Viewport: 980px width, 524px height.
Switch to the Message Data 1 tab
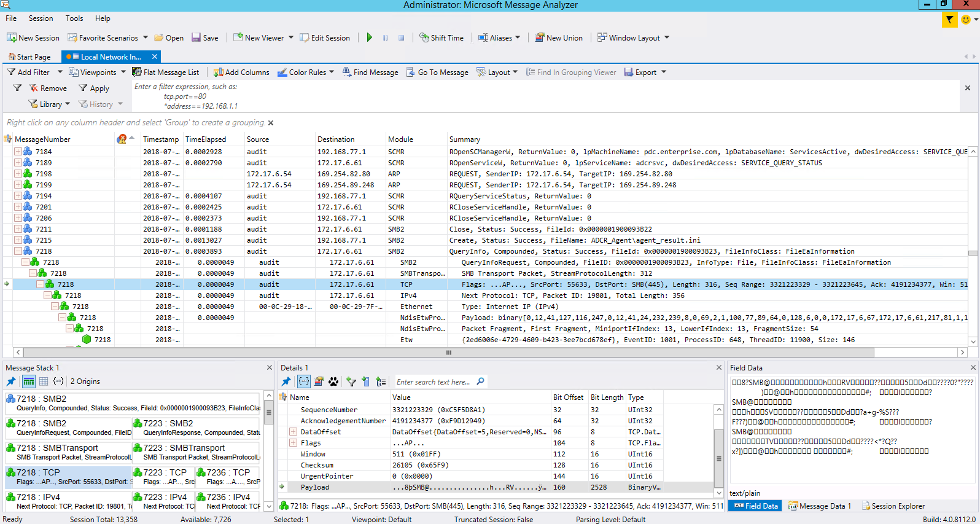(820, 506)
